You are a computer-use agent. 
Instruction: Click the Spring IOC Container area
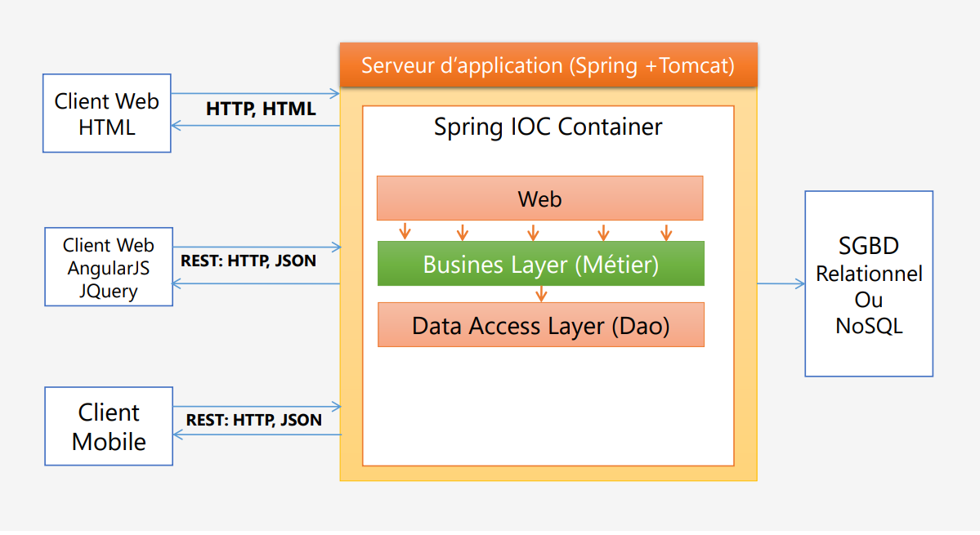[x=548, y=408]
